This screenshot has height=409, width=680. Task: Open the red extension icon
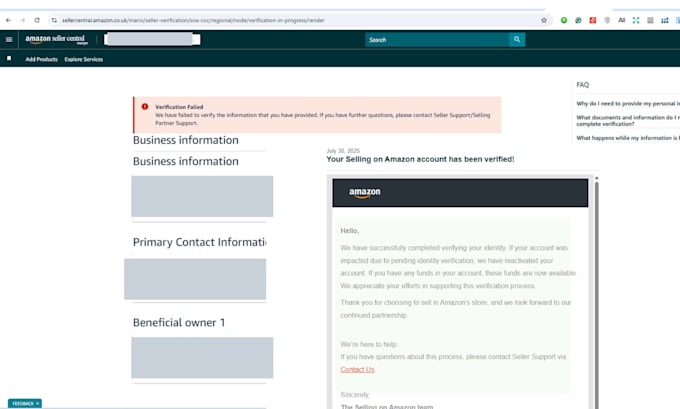pyautogui.click(x=592, y=20)
